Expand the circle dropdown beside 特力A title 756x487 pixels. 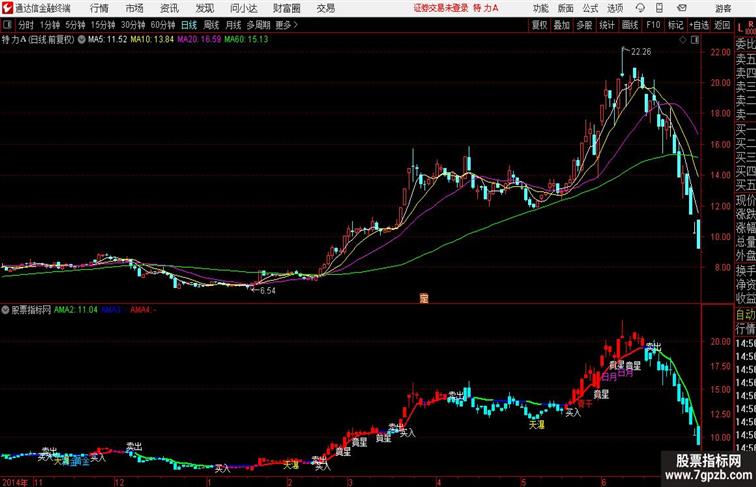click(x=82, y=40)
